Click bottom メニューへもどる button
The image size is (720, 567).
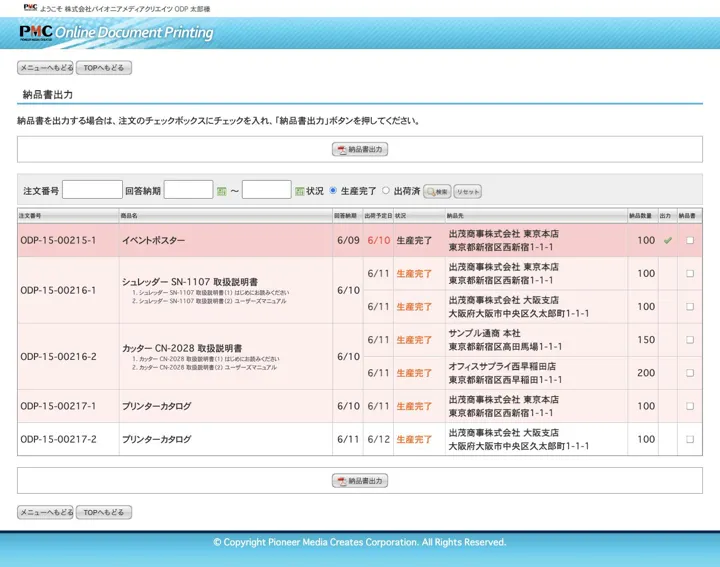[x=45, y=512]
